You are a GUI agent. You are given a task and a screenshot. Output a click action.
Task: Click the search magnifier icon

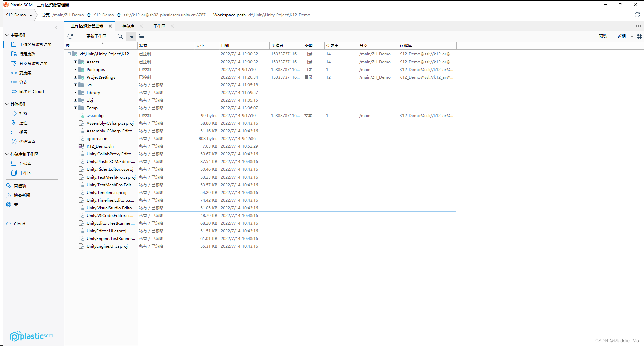point(120,36)
